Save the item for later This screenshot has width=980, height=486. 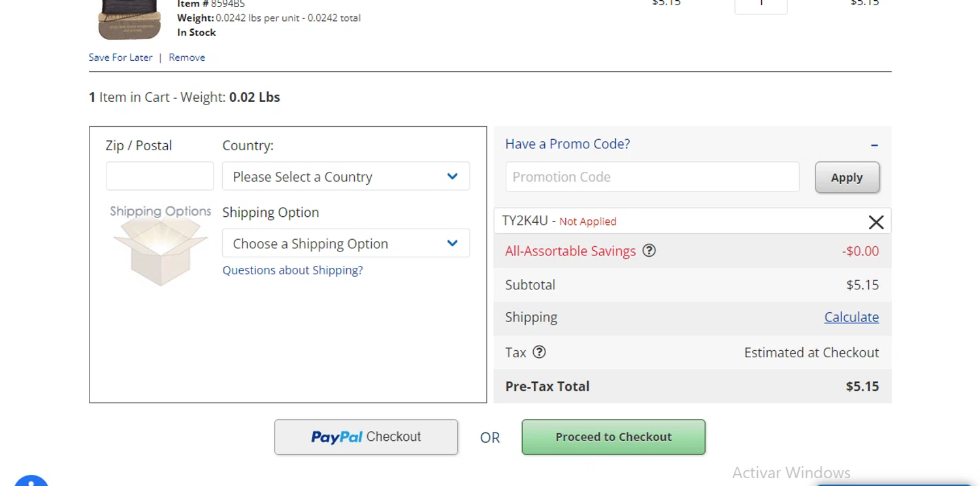pyautogui.click(x=120, y=57)
